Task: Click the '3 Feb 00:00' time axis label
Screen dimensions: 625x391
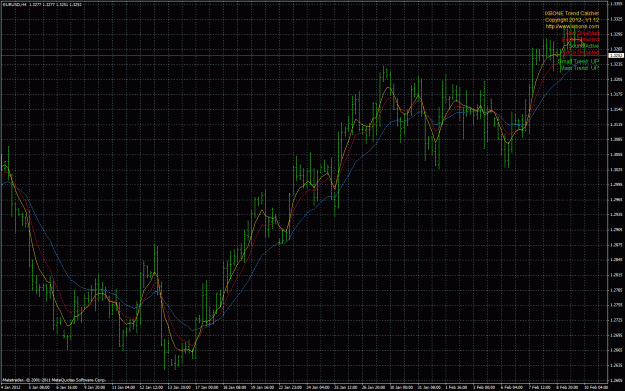Action: click(484, 387)
